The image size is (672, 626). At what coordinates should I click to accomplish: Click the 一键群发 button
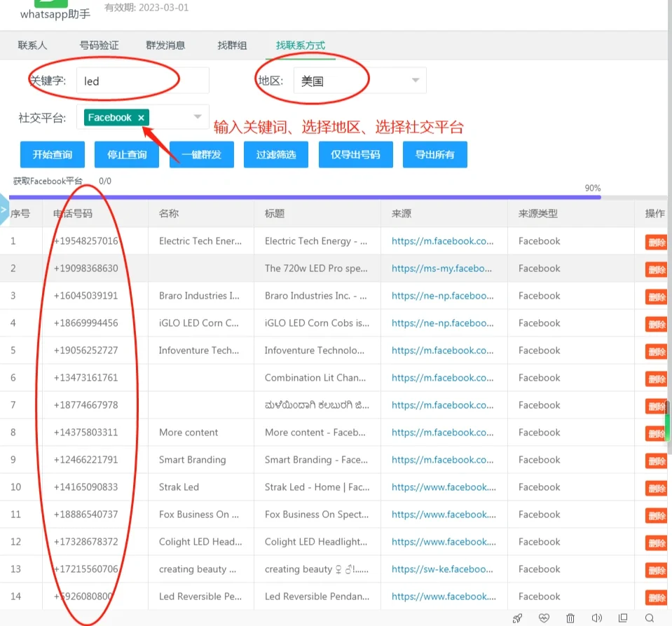(201, 154)
